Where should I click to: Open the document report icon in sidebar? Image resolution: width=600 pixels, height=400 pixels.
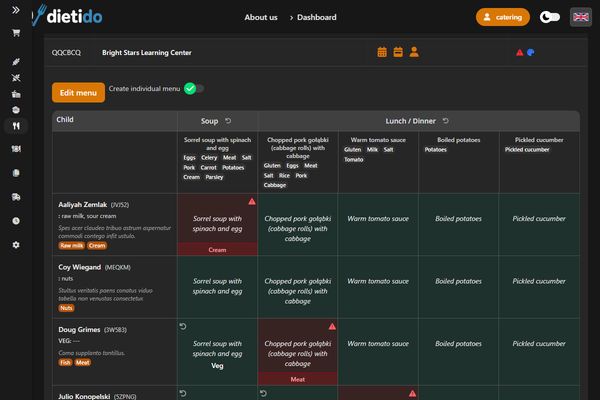tap(16, 173)
